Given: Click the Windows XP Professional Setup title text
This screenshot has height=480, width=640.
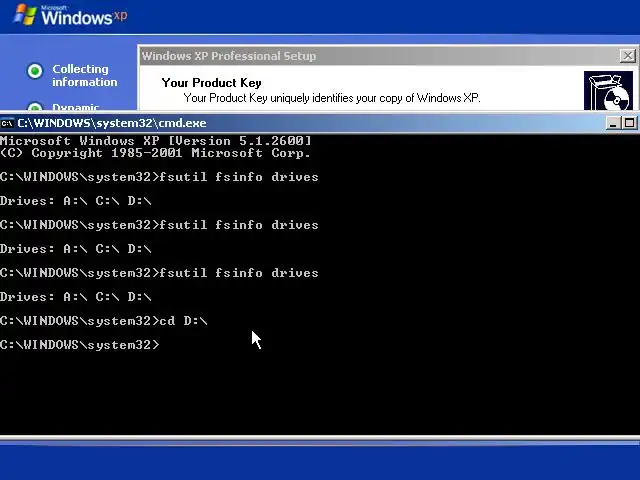Looking at the screenshot, I should pyautogui.click(x=229, y=56).
